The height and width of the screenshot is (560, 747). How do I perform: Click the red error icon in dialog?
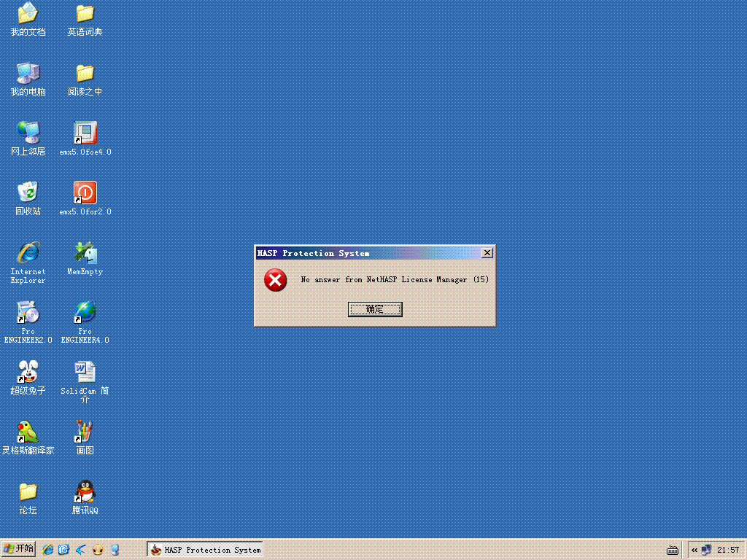coord(275,280)
